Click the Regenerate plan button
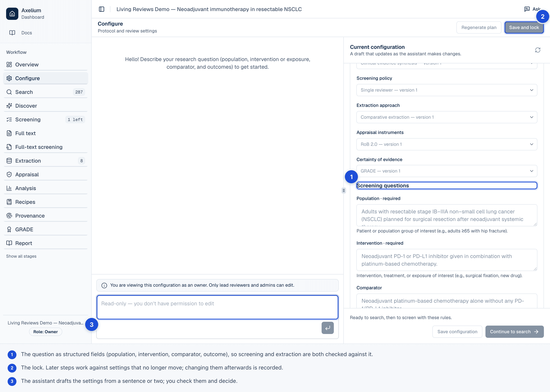The width and height of the screenshot is (550, 392). (x=479, y=27)
